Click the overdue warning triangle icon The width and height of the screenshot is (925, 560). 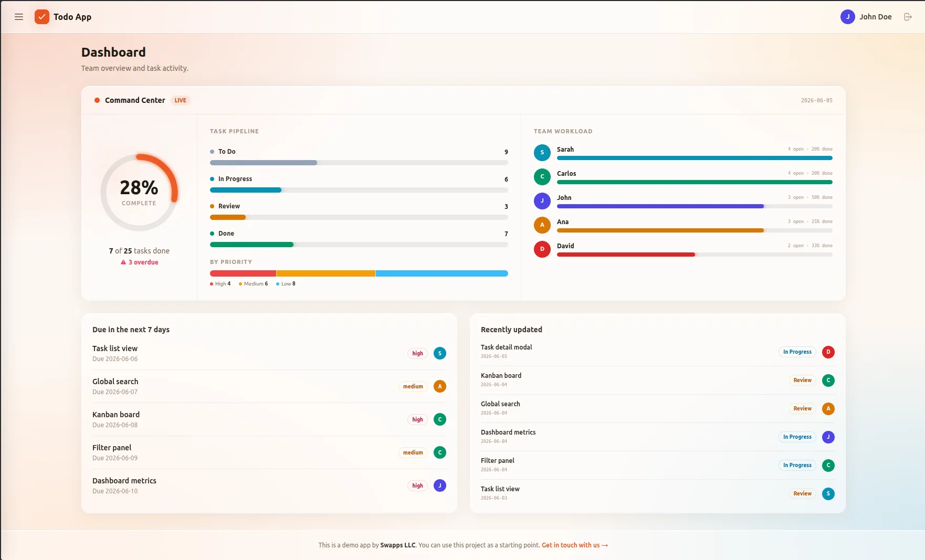coord(123,262)
